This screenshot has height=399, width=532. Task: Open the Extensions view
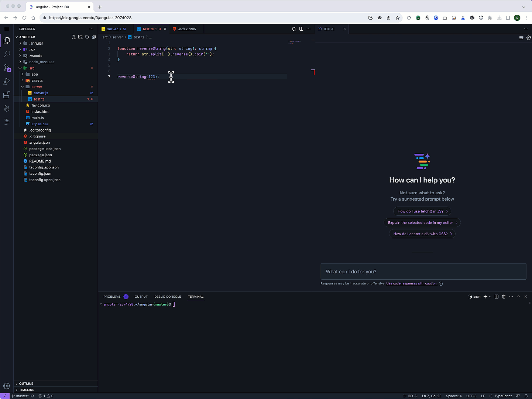pyautogui.click(x=7, y=95)
